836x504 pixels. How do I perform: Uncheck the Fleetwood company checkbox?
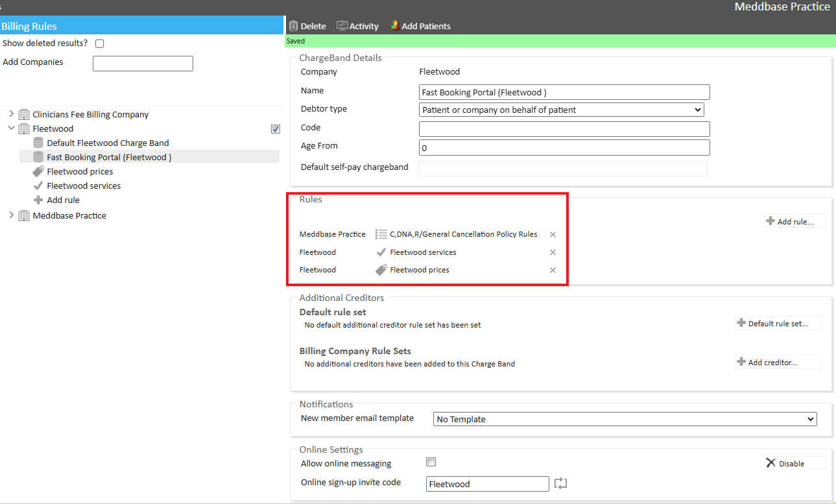[276, 129]
